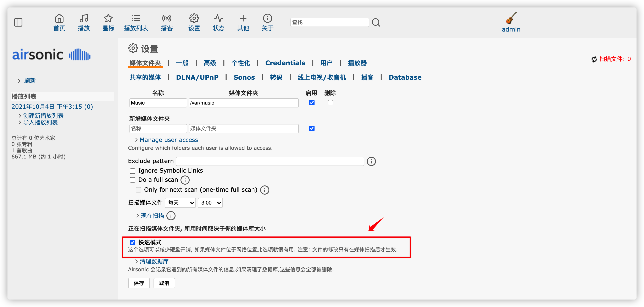The height and width of the screenshot is (307, 644).
Task: Toggle the sidebar panel icon
Action: pos(18,22)
